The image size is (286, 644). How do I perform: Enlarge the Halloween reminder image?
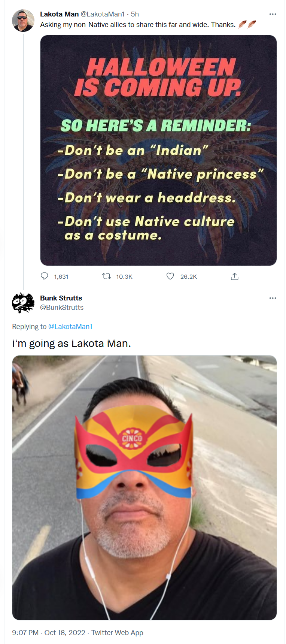(158, 150)
